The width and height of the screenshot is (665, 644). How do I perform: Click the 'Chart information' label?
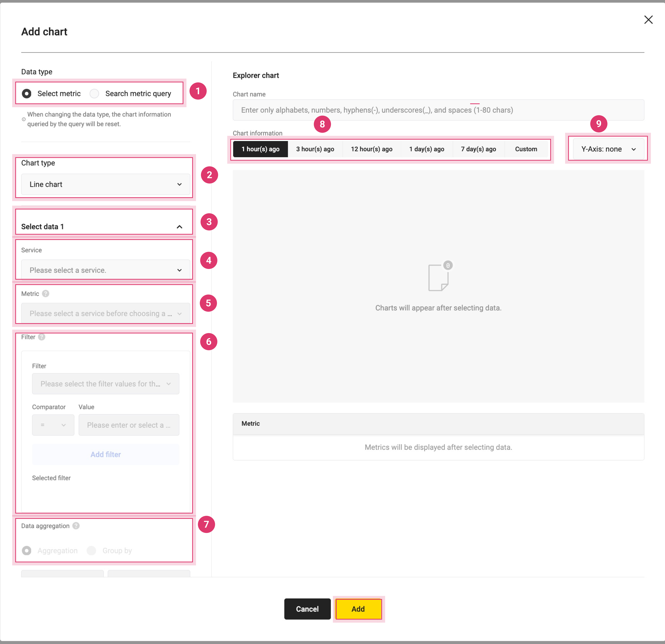[x=258, y=133]
